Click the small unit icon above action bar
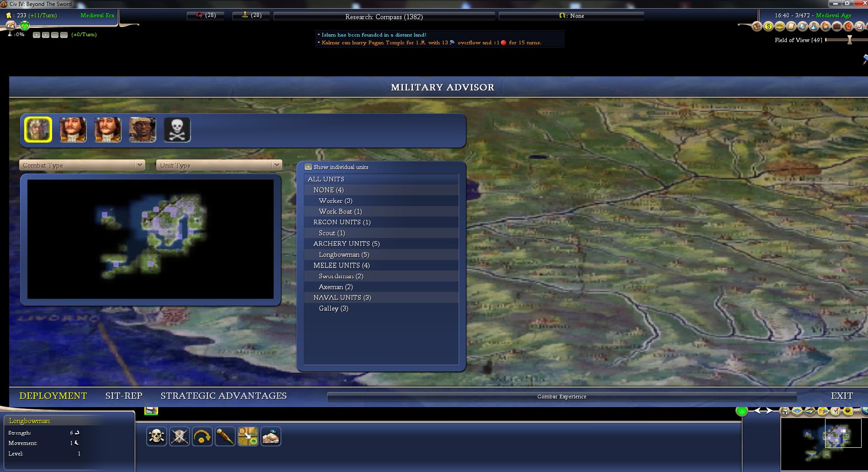 (x=151, y=410)
